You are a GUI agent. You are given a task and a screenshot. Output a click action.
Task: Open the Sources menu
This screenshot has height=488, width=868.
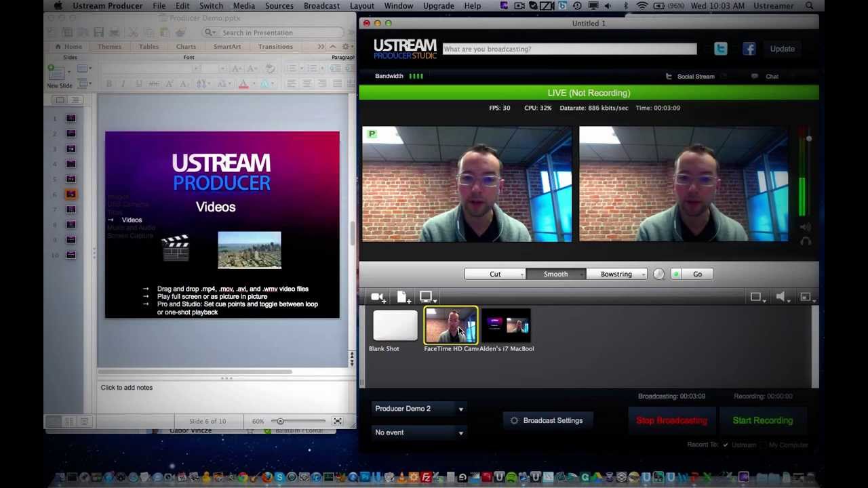click(279, 6)
